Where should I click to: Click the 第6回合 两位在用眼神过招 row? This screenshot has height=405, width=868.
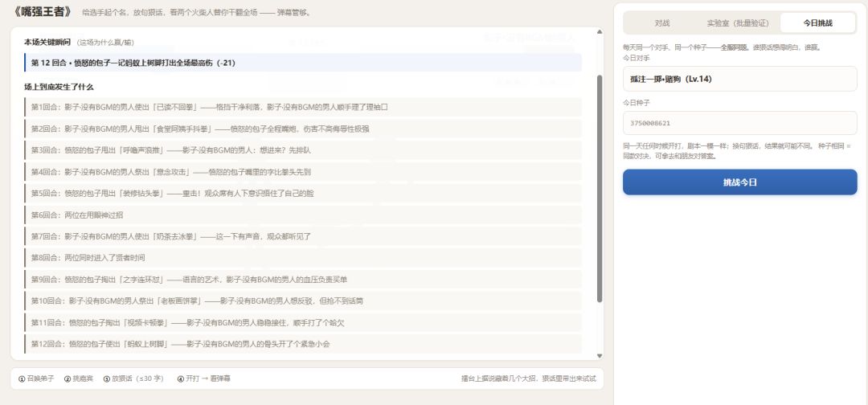click(x=303, y=215)
